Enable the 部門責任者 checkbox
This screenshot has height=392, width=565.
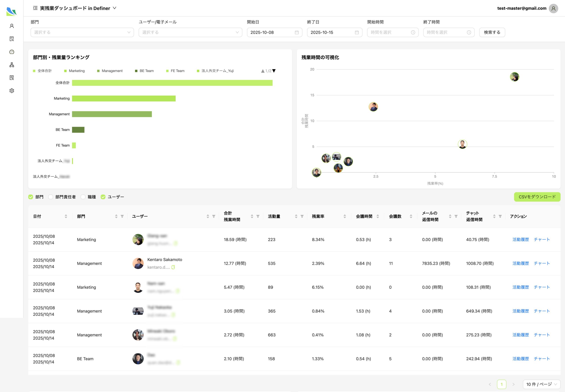[51, 197]
